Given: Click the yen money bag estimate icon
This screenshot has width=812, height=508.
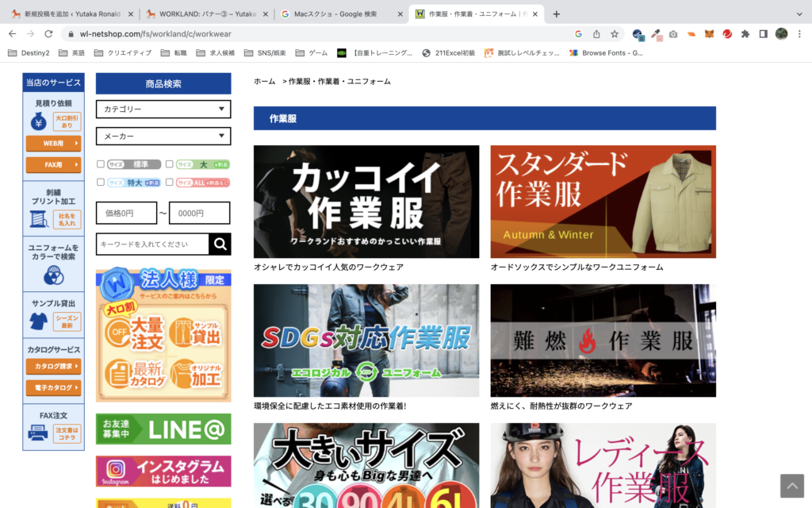Looking at the screenshot, I should (38, 121).
